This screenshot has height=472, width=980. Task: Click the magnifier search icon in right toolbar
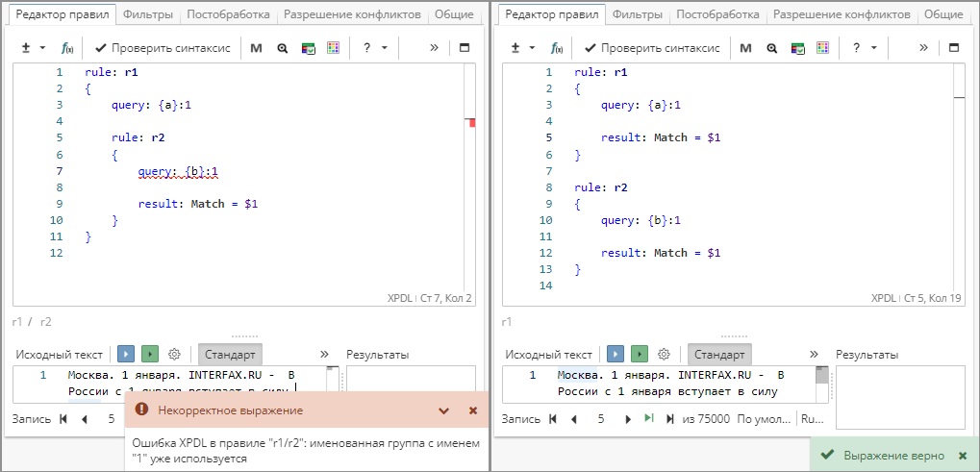(771, 48)
